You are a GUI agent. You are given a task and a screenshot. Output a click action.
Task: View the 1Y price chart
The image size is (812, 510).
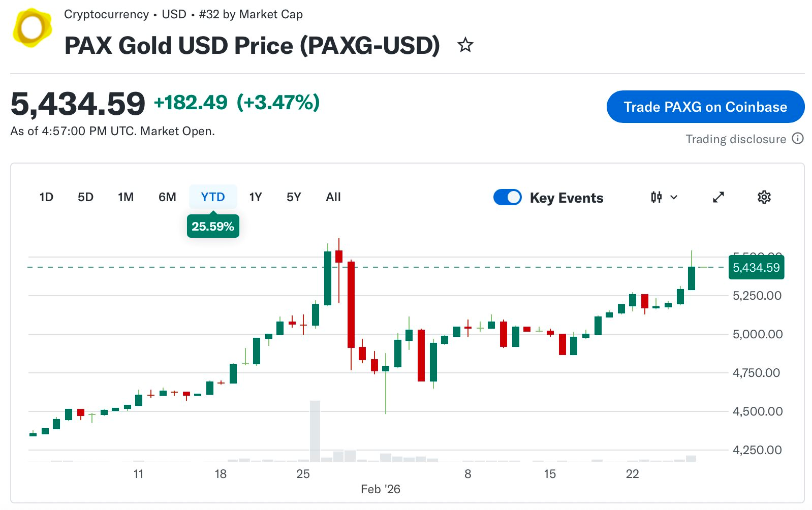[256, 197]
